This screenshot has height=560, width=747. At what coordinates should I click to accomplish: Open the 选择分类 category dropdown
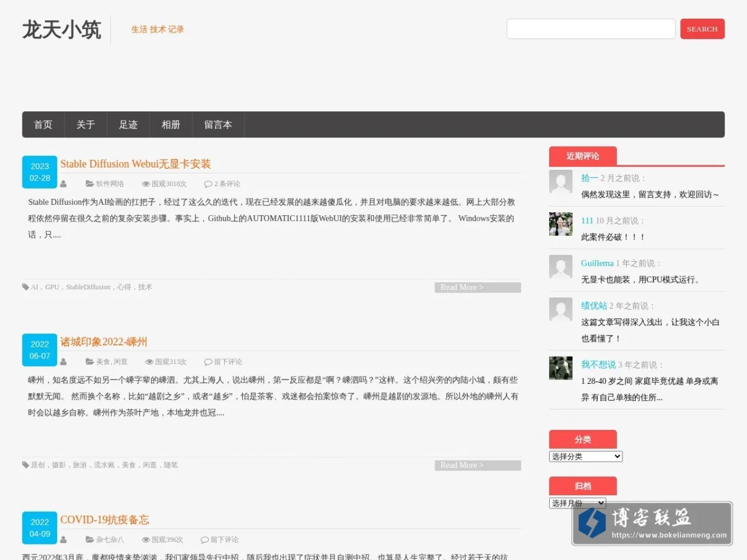(586, 457)
